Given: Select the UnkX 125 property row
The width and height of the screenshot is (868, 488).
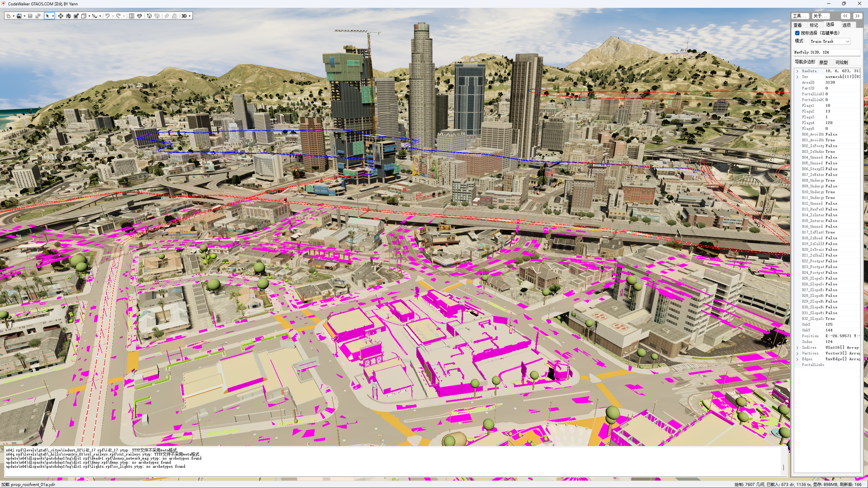Looking at the screenshot, I should [x=830, y=324].
